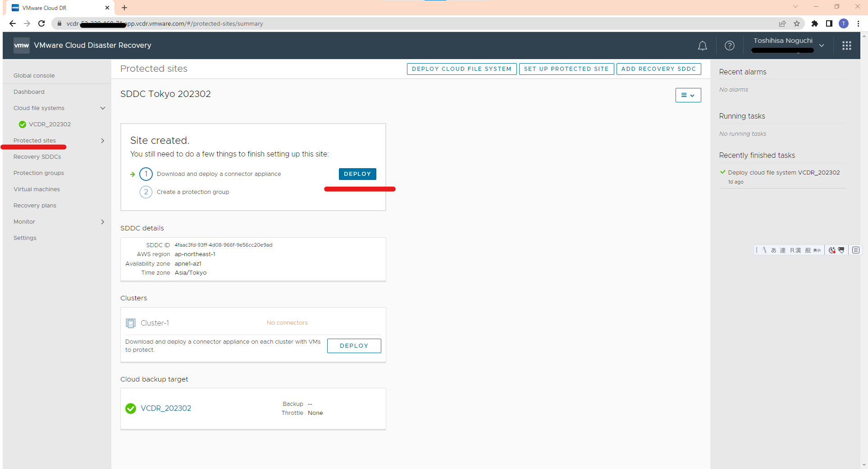Viewport: 868px width, 469px height.
Task: Expand the Protected sites submenu arrow
Action: point(103,141)
